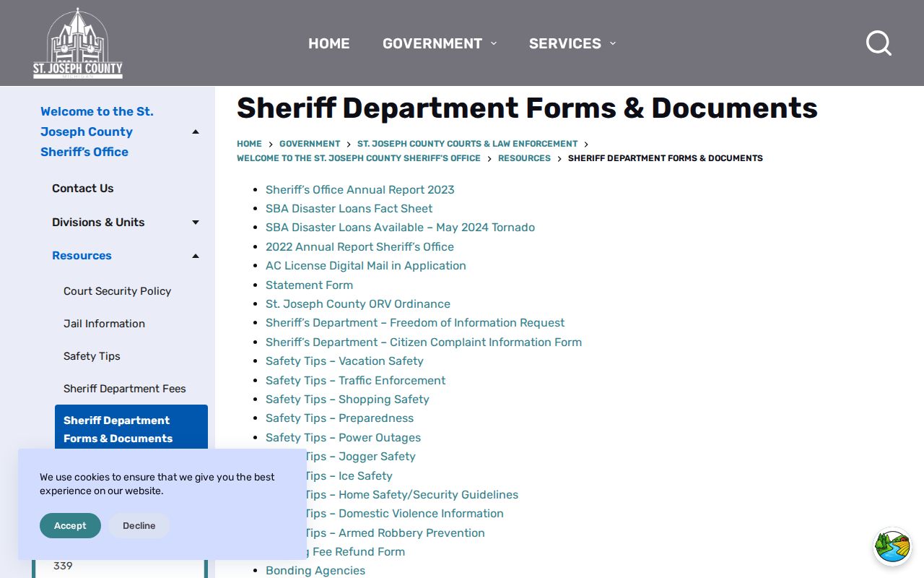Open Bonding Agencies link
The width and height of the screenshot is (924, 578).
coord(315,570)
